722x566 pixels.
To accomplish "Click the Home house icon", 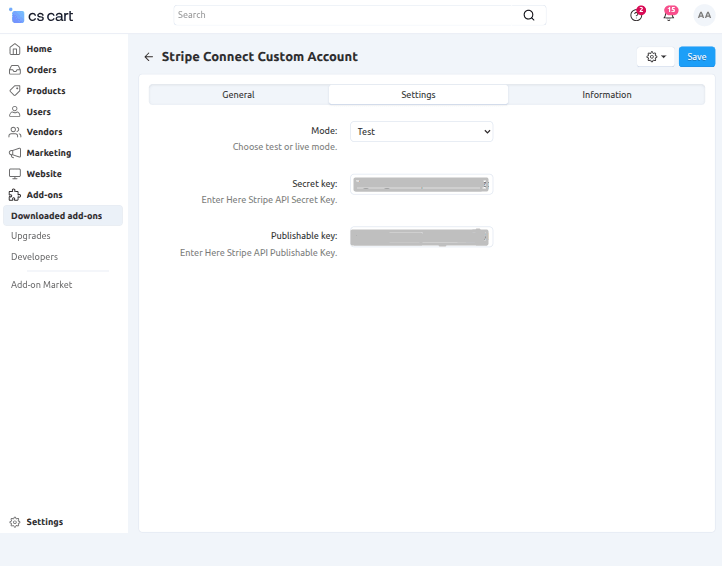I will pos(15,49).
